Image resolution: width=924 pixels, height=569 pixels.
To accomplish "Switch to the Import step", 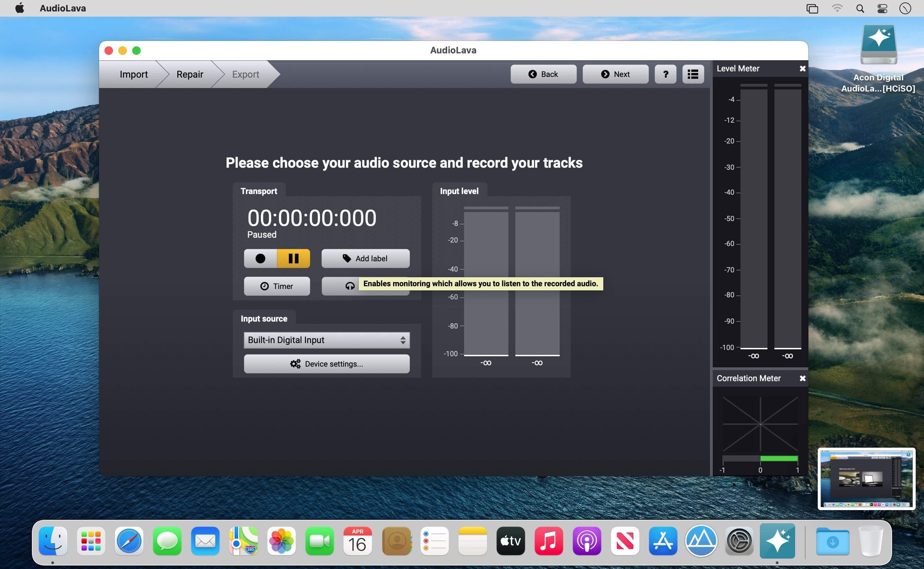I will [x=134, y=74].
